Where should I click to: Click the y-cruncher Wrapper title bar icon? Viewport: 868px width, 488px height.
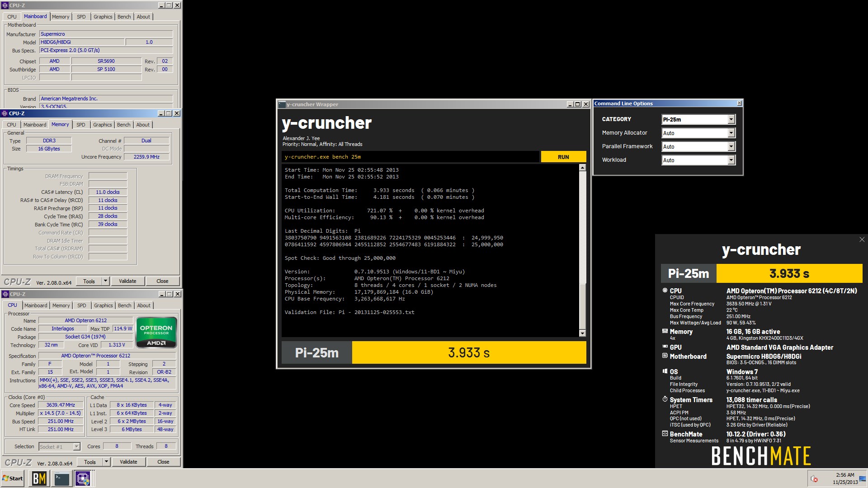tap(282, 104)
